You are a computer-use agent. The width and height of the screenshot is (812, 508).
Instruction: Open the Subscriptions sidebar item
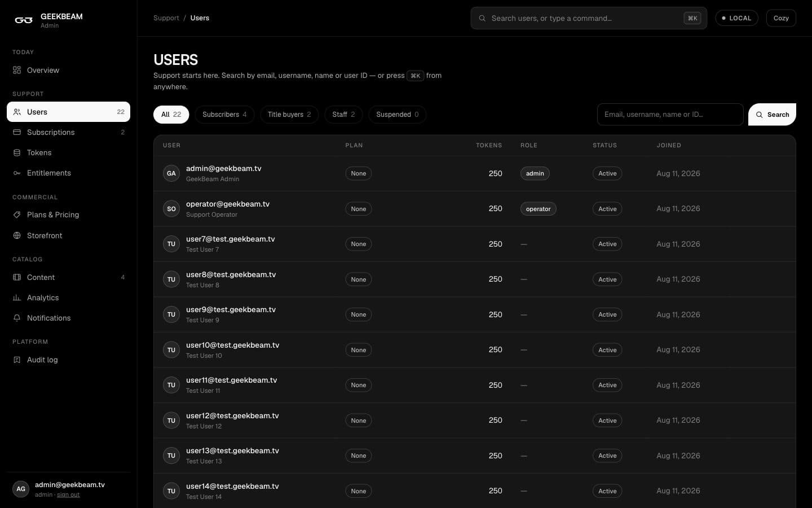pyautogui.click(x=68, y=132)
